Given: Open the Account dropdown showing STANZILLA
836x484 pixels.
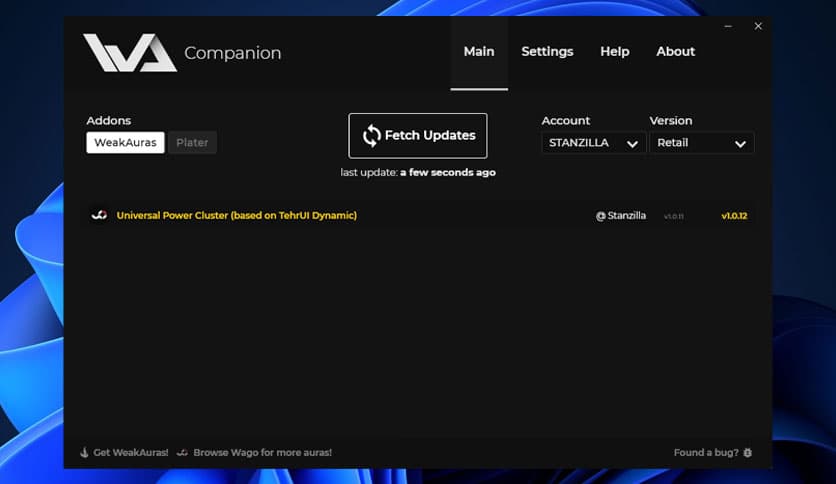Looking at the screenshot, I should coord(593,143).
